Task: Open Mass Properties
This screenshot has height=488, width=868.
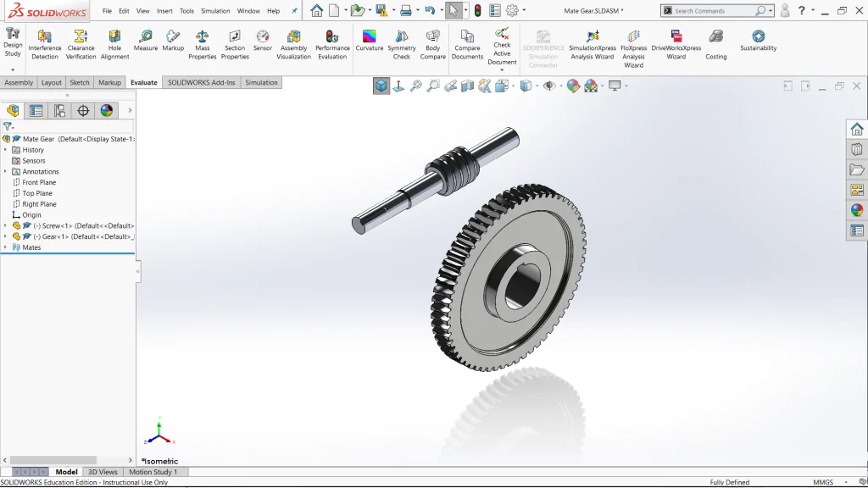Action: [202, 44]
